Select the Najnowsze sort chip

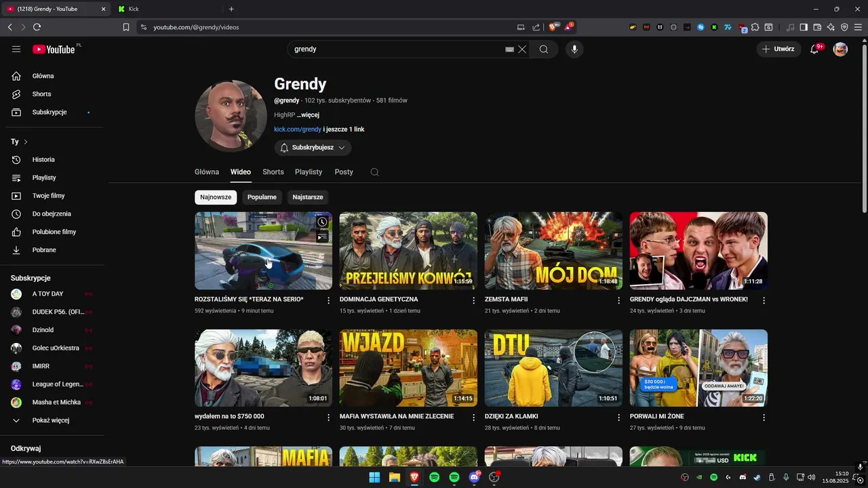pyautogui.click(x=216, y=197)
